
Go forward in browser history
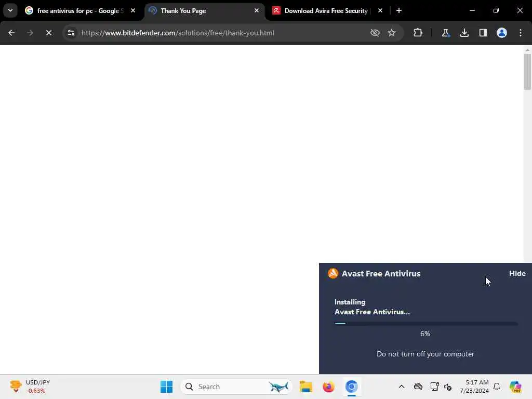point(30,33)
